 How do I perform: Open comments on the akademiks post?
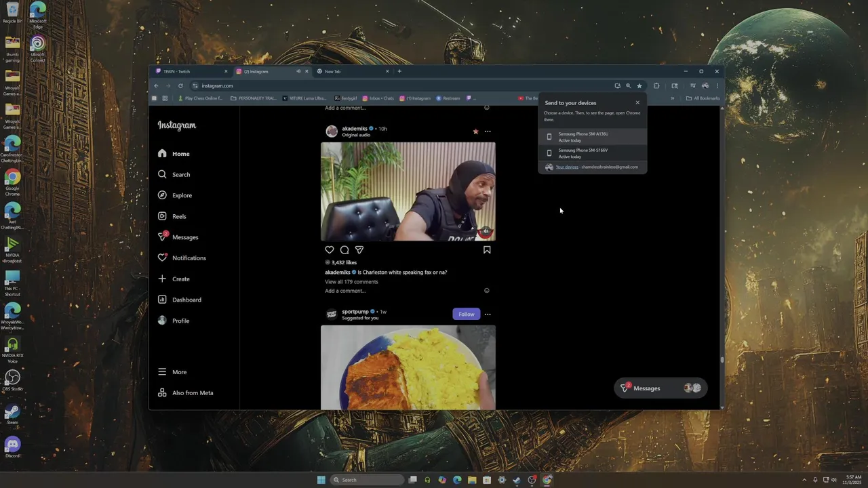pyautogui.click(x=344, y=250)
